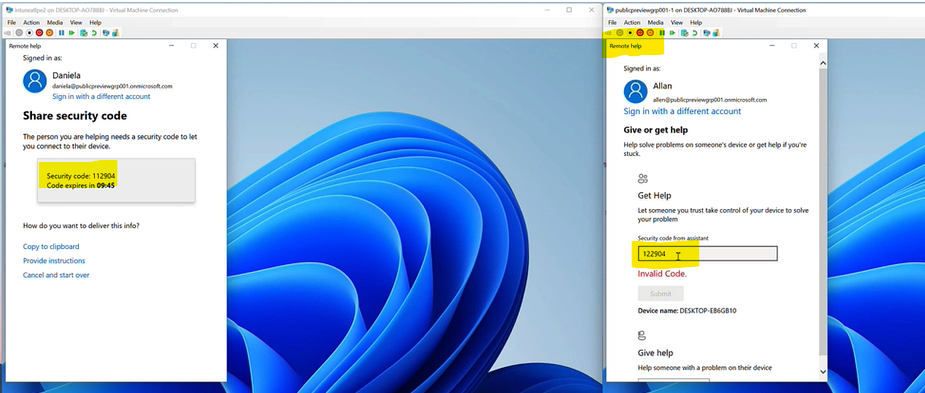Screen dimensions: 925x393
Task: Minimize Allan's Remote help window
Action: (771, 45)
